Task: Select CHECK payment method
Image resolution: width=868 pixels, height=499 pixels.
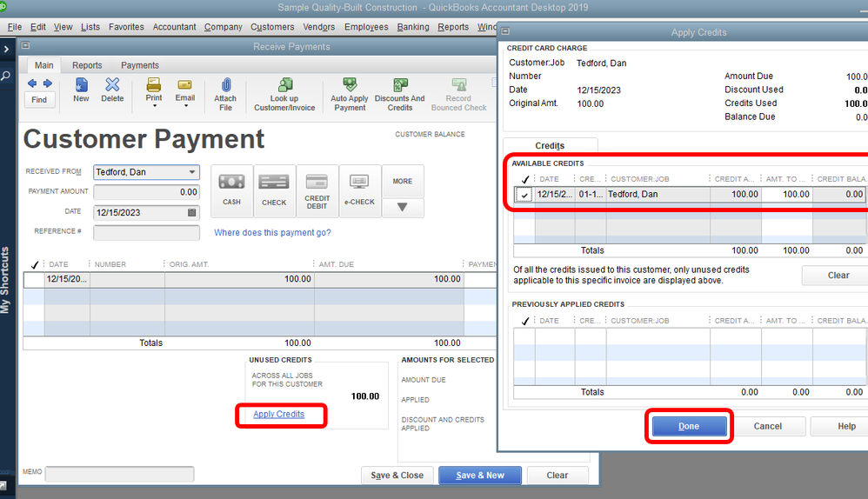Action: (274, 191)
